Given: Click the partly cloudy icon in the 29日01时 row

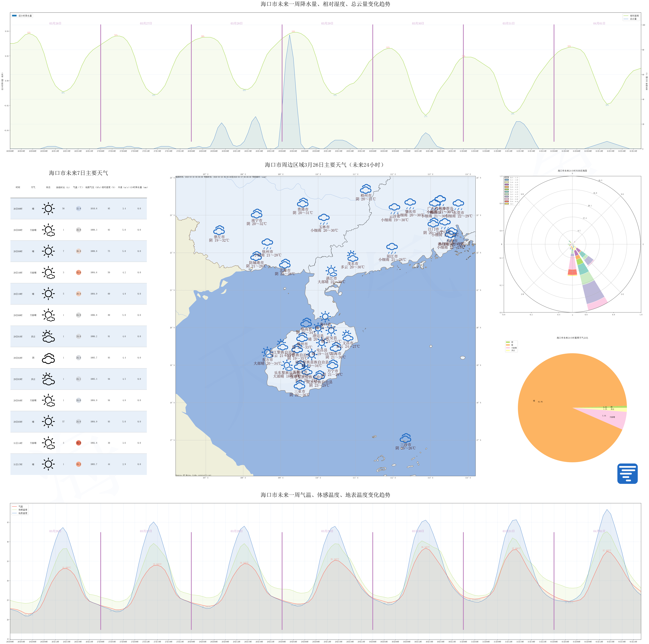Looking at the screenshot, I should tap(48, 336).
